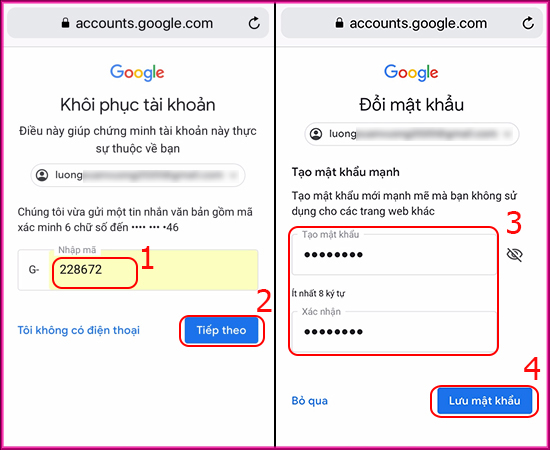
Task: Click the Lưu mật khẩu button
Action: click(x=484, y=401)
